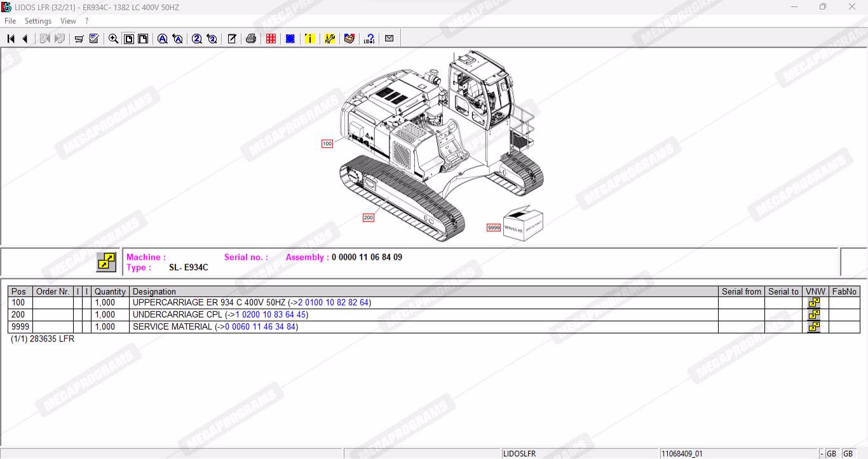Screen dimensions: 868x459
Task: Select the Pos 9999 cell
Action: (x=20, y=327)
